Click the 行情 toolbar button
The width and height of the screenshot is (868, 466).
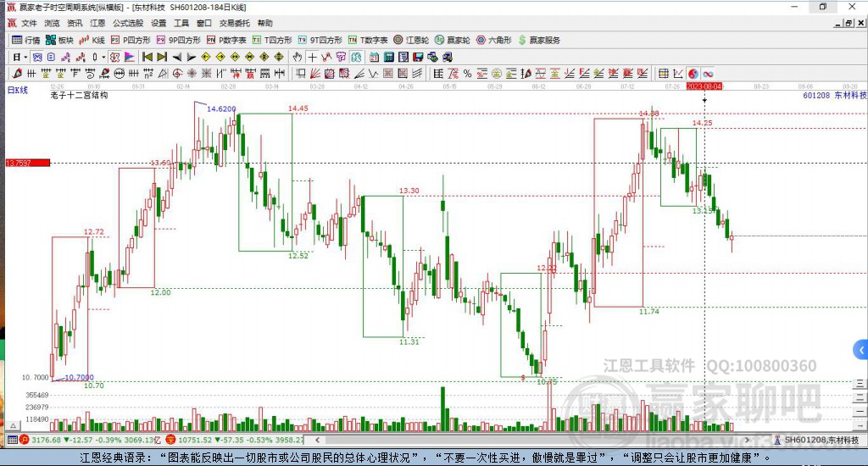click(x=26, y=40)
